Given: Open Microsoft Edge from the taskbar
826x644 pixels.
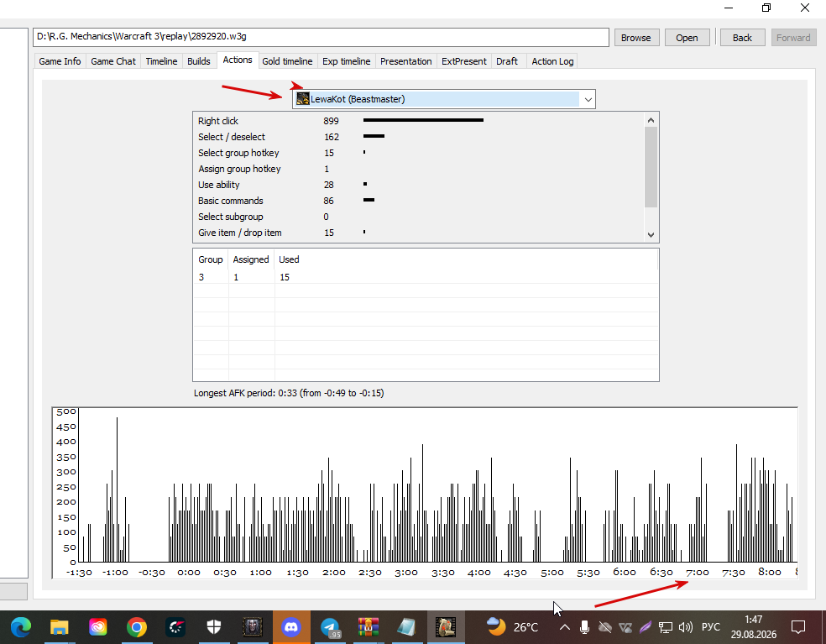Looking at the screenshot, I should coord(21,627).
